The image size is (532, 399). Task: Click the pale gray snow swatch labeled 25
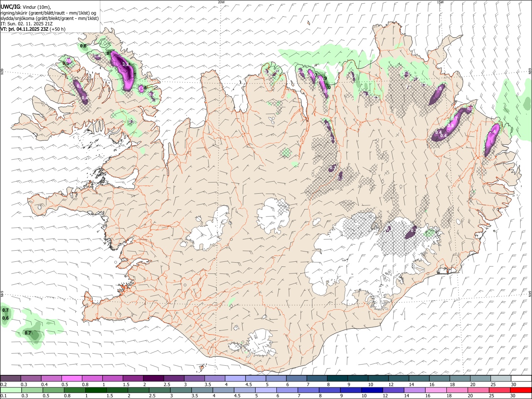[501, 379]
